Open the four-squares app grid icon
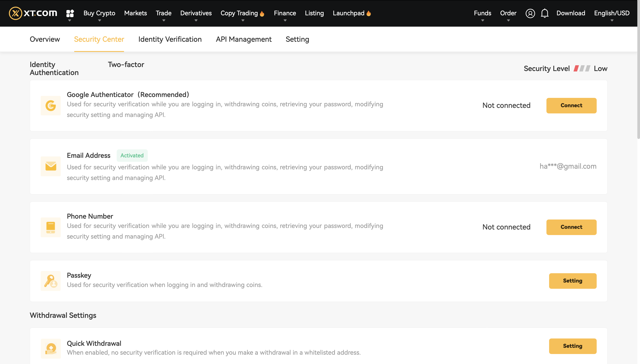 [70, 13]
